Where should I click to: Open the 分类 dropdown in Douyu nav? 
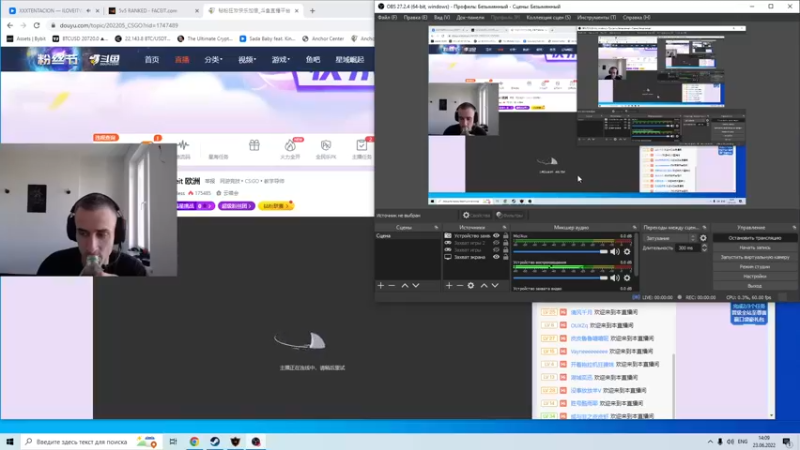coord(213,60)
